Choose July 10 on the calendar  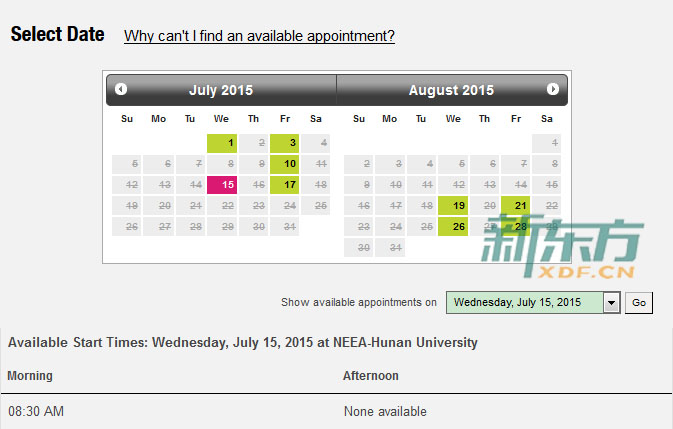tap(284, 163)
